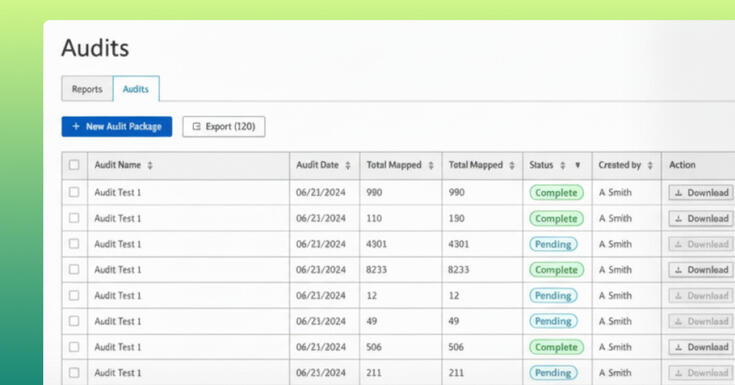Viewport: 735px width, 385px height.
Task: Check the row with 49 total mapped
Action: pos(74,321)
